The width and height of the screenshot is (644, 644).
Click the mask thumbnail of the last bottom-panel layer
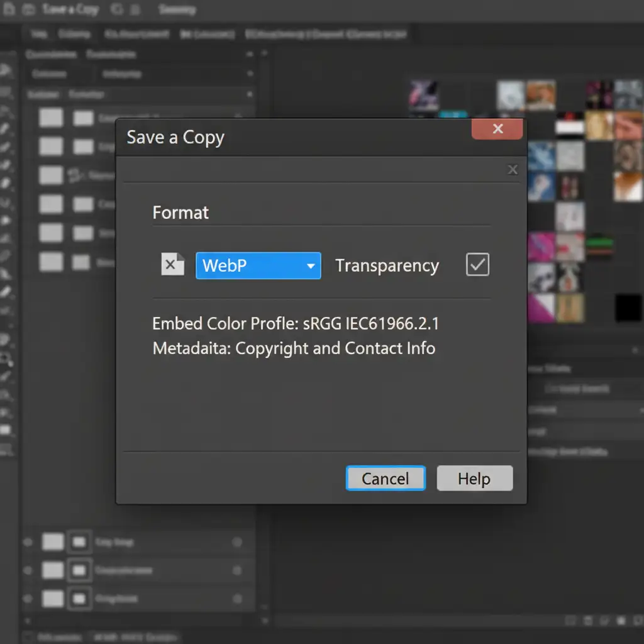click(79, 598)
